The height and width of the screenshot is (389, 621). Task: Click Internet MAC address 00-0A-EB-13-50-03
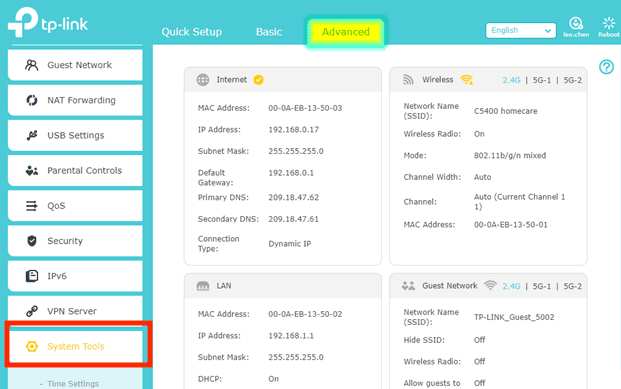pyautogui.click(x=305, y=108)
